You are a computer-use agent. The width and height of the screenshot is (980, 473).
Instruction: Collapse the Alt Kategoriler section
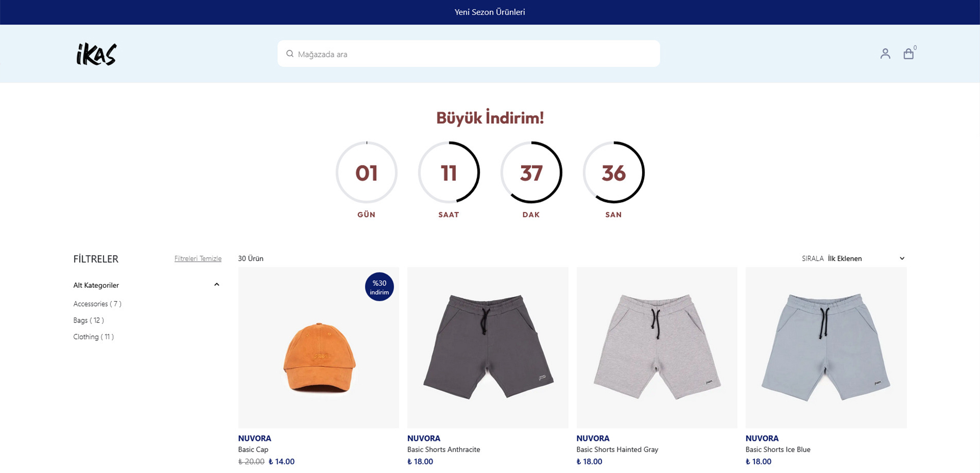(216, 285)
